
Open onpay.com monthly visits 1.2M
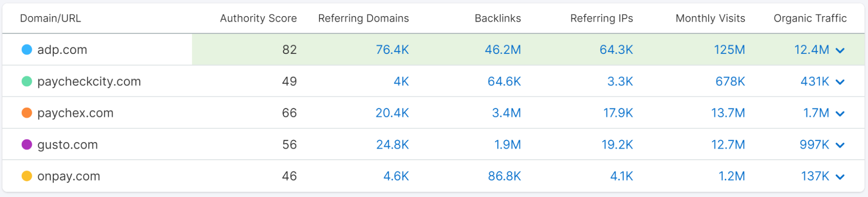[732, 176]
